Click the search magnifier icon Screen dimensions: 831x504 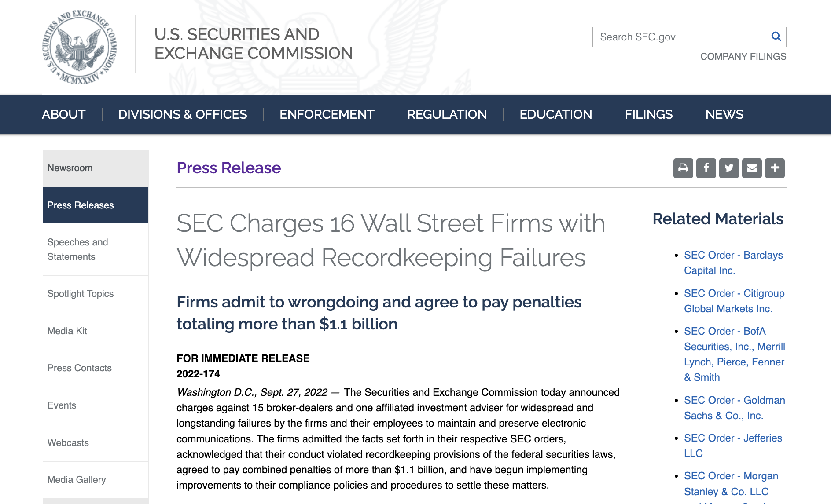(x=776, y=37)
